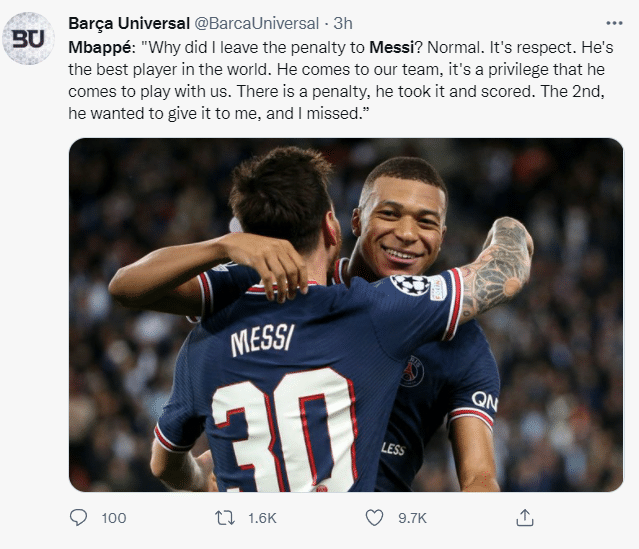Click the Champions League starball sleeve badge
The width and height of the screenshot is (639, 549).
[410, 285]
